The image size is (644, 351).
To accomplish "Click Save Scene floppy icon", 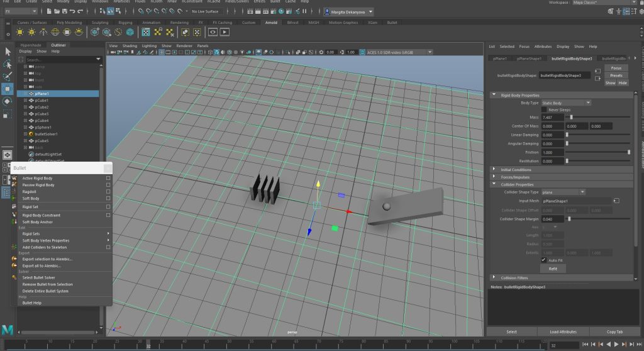I will [65, 11].
